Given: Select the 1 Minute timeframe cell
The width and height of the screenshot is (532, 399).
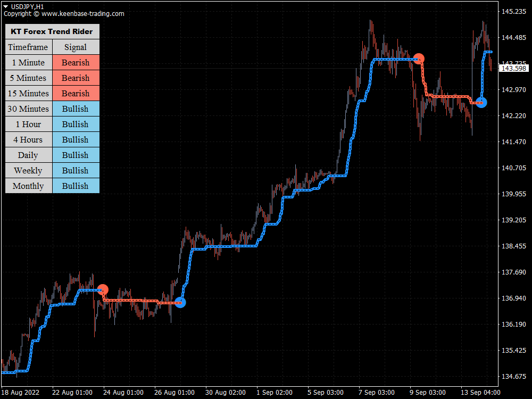Looking at the screenshot, I should (x=29, y=62).
